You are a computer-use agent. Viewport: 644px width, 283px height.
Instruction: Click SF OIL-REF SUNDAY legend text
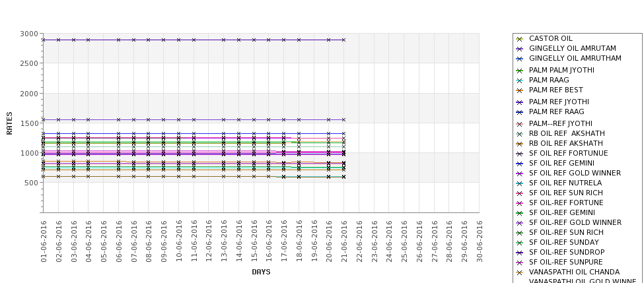click(563, 242)
